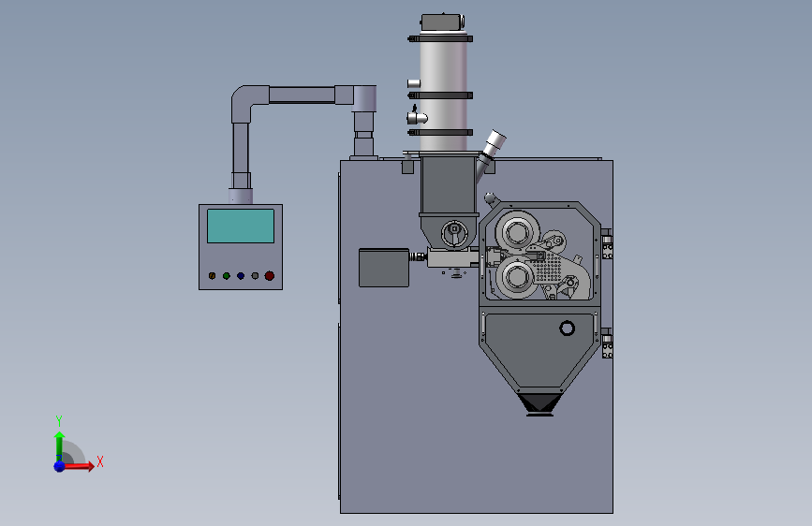
Task: Select the large red button on control panel
Action: coord(270,276)
